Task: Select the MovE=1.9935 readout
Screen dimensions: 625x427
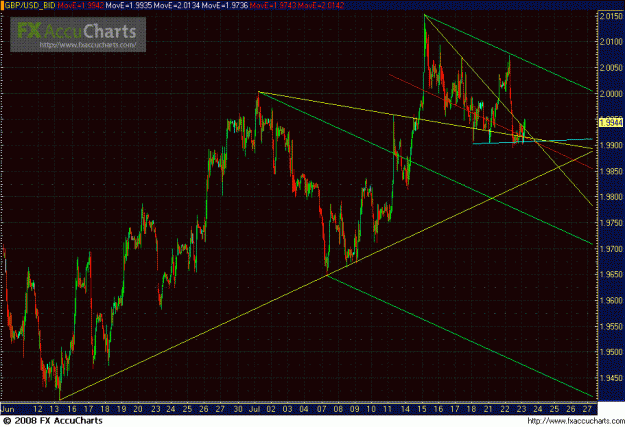Action: (x=128, y=6)
